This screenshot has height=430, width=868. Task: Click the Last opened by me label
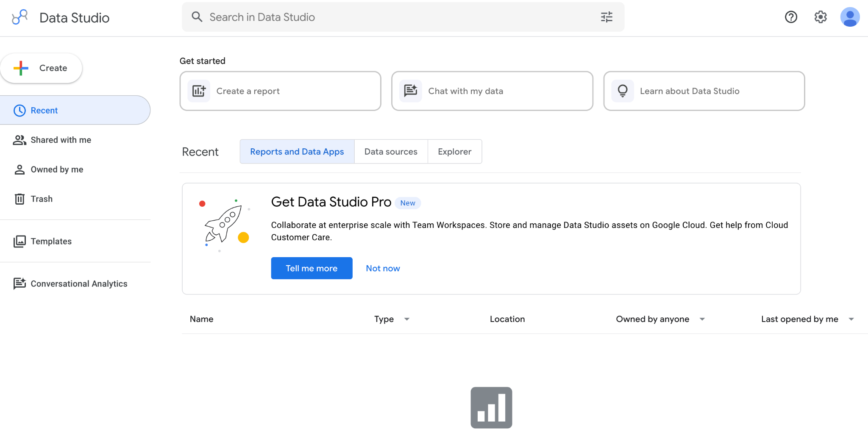click(x=800, y=319)
